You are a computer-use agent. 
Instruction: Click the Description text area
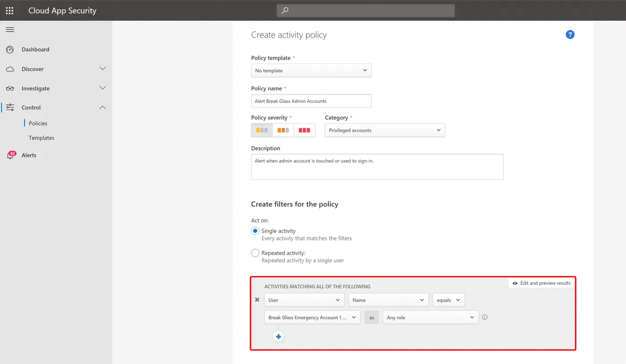point(377,167)
